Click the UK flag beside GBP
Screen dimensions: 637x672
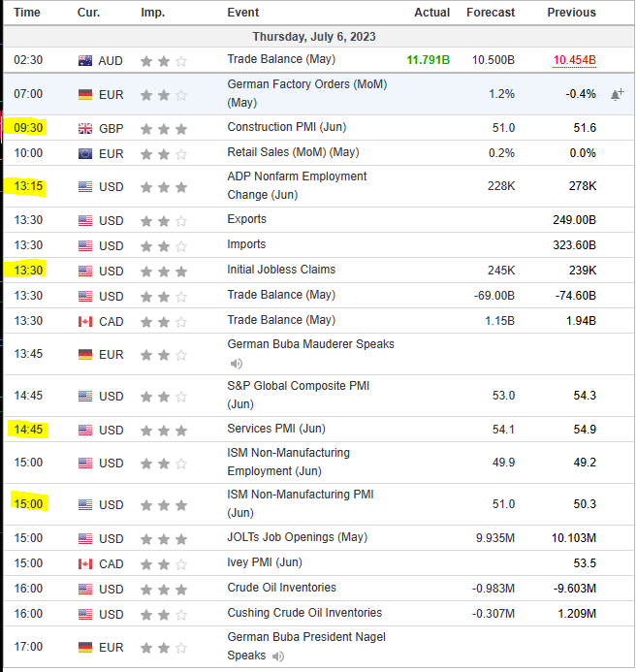point(86,128)
